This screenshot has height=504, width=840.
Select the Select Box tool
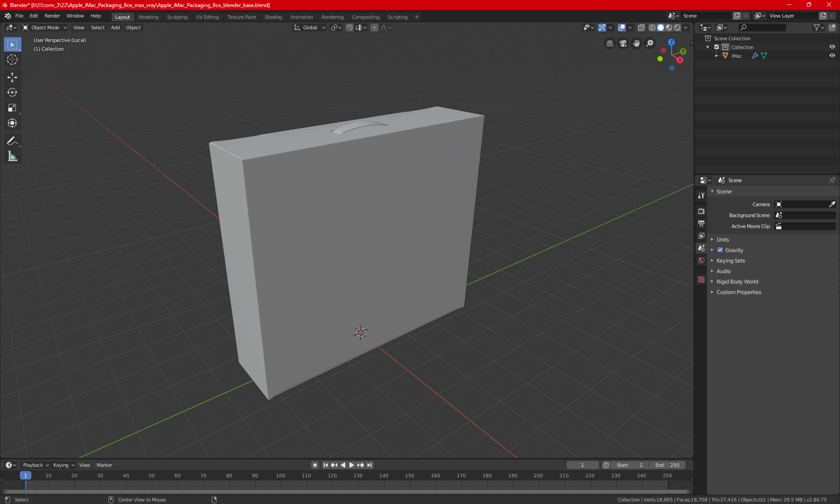[12, 45]
